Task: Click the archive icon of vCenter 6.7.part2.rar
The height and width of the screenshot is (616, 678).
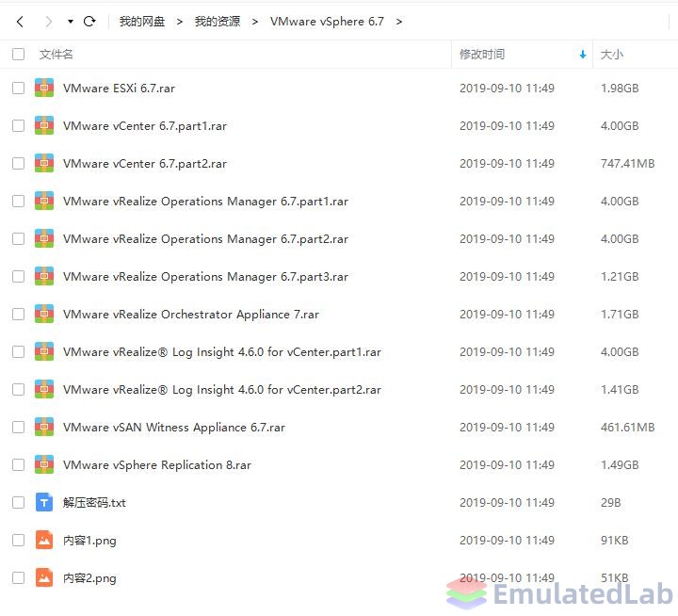Action: 44,163
